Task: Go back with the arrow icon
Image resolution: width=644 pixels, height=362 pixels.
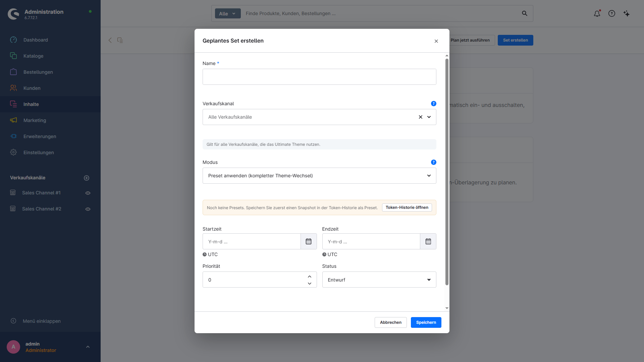Action: (x=110, y=40)
